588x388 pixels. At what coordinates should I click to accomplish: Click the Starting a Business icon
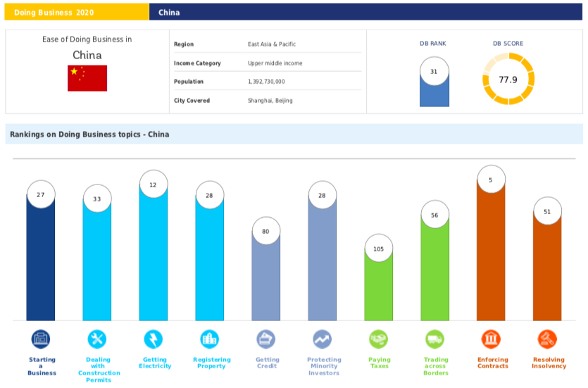41,339
